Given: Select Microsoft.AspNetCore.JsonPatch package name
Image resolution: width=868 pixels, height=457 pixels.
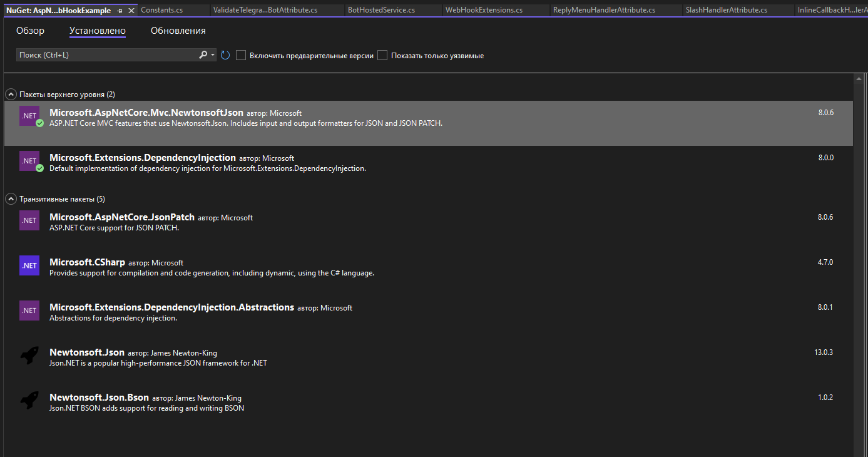Looking at the screenshot, I should [122, 217].
